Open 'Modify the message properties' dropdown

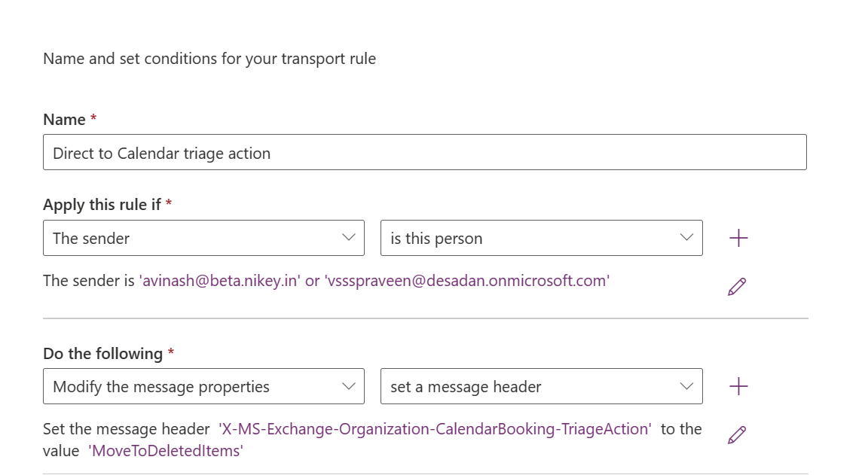pos(203,387)
